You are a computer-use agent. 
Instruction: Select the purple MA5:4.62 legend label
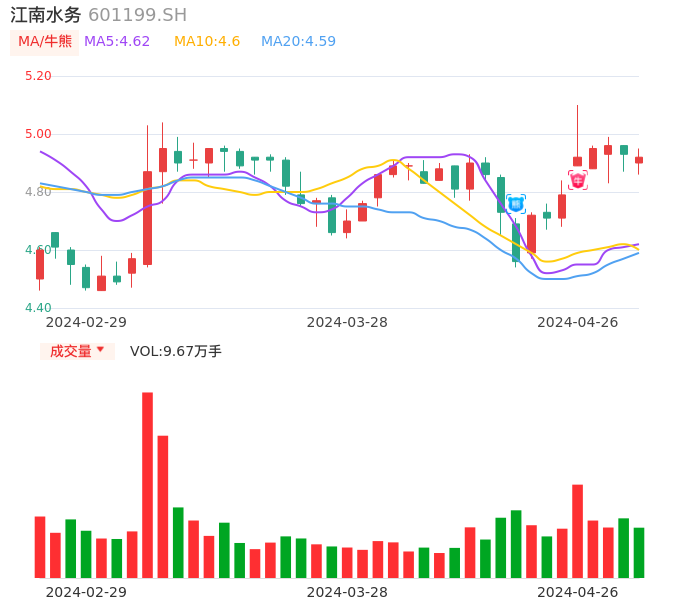pyautogui.click(x=117, y=42)
